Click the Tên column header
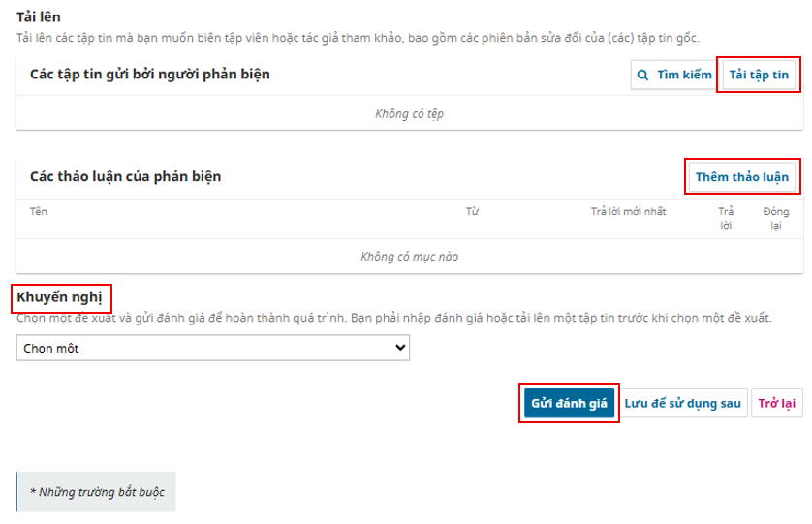The width and height of the screenshot is (812, 524). click(x=39, y=211)
